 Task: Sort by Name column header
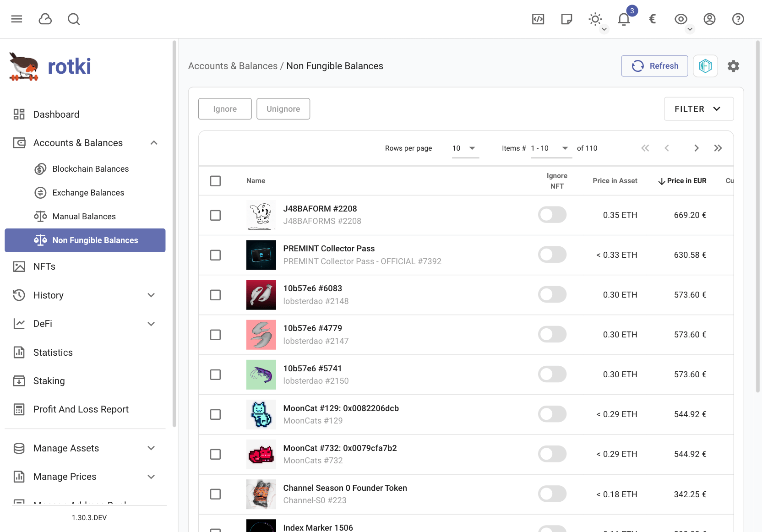point(256,181)
